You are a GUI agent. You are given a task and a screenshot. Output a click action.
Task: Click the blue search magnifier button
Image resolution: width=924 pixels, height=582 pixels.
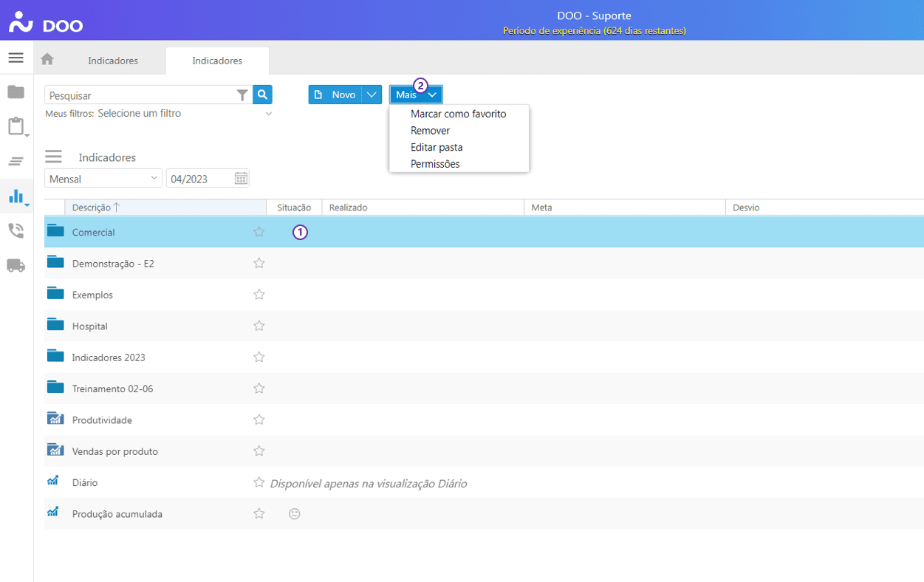[x=263, y=95]
